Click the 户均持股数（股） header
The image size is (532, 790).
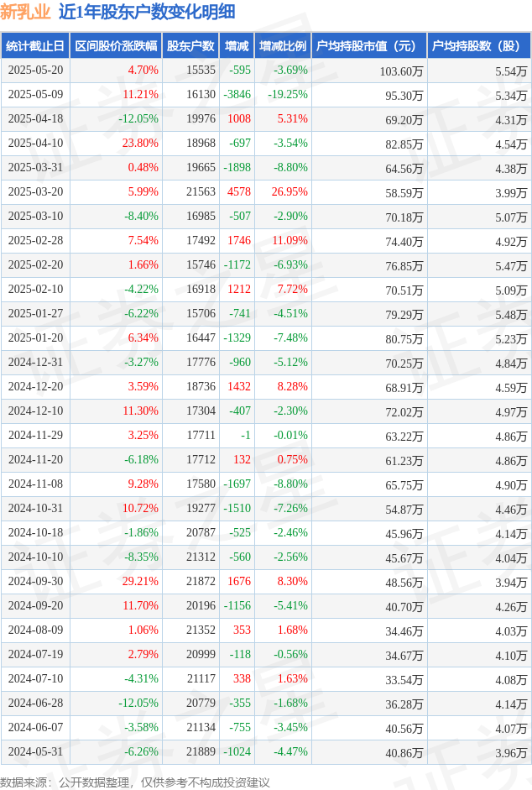479,46
